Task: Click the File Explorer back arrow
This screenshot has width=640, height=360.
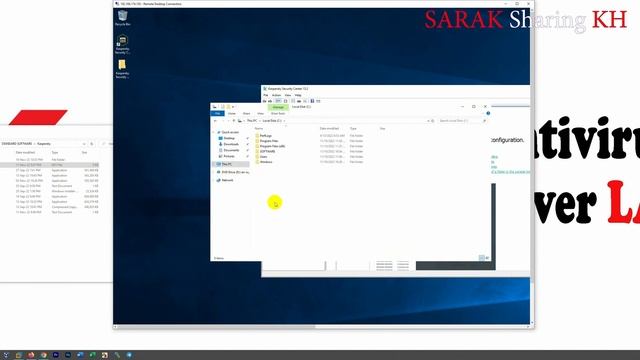Action: pos(215,121)
